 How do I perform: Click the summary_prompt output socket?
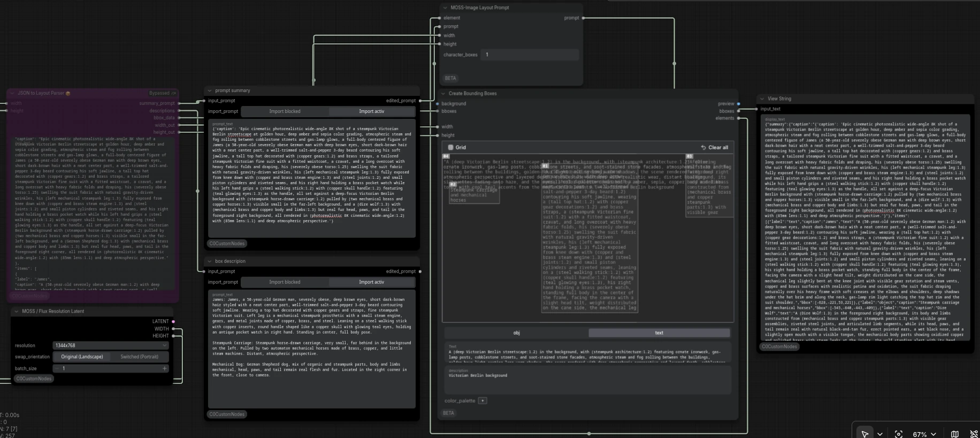(179, 103)
